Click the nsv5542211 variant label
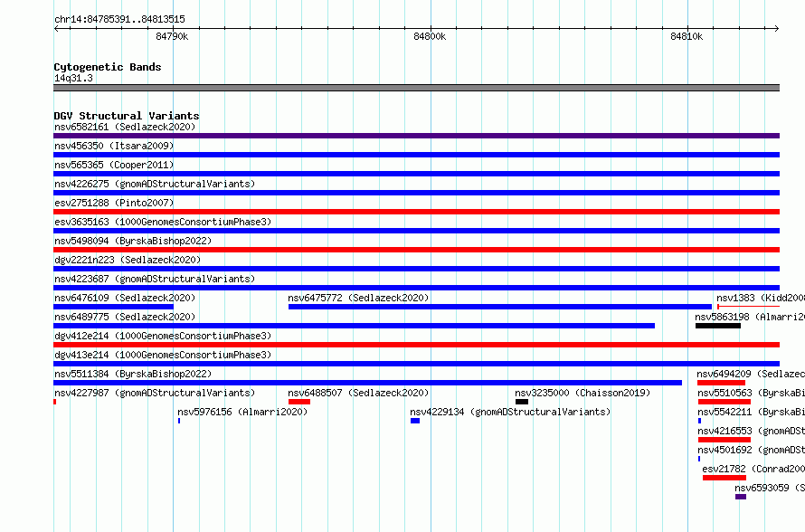This screenshot has height=532, width=805. 751,412
